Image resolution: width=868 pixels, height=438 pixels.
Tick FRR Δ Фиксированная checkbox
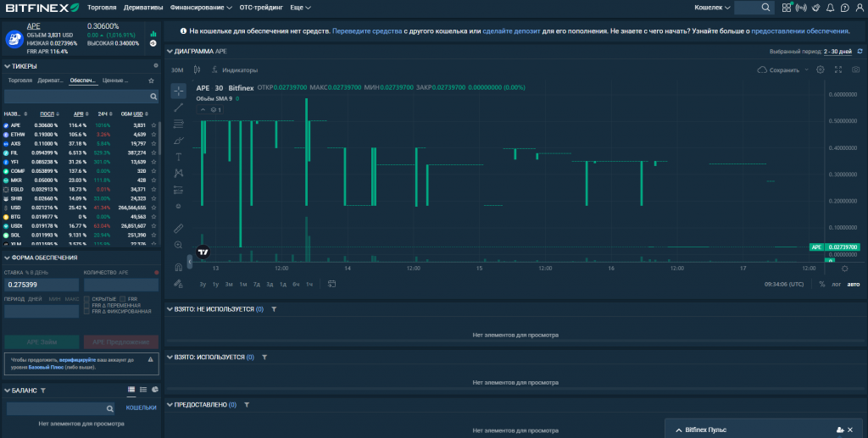click(x=87, y=312)
